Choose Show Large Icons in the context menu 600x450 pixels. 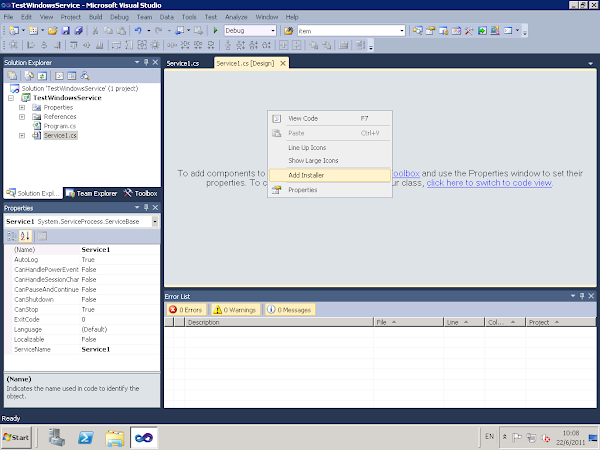point(330,161)
